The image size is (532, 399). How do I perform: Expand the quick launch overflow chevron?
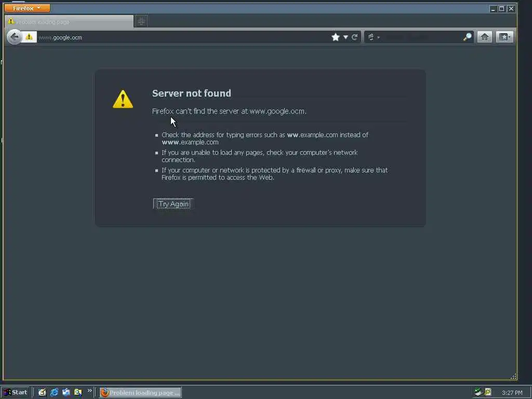click(x=89, y=391)
